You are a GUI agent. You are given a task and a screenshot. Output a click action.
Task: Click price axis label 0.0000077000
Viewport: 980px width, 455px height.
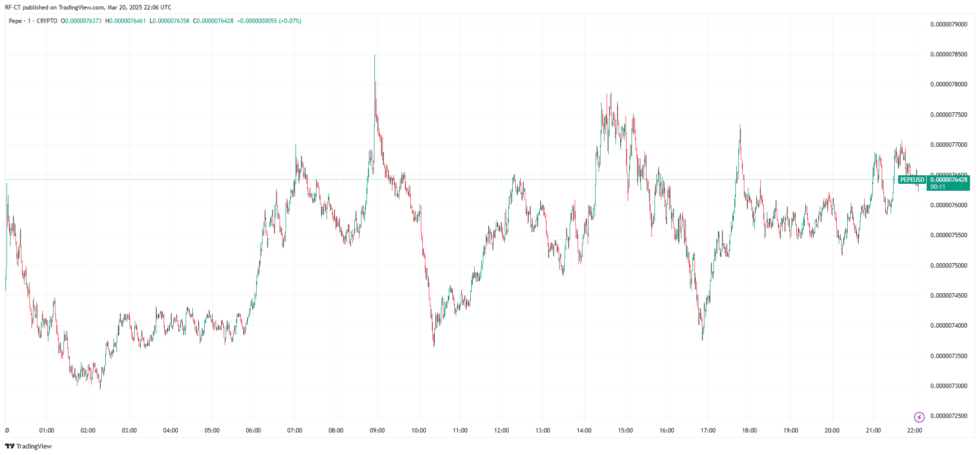[949, 145]
